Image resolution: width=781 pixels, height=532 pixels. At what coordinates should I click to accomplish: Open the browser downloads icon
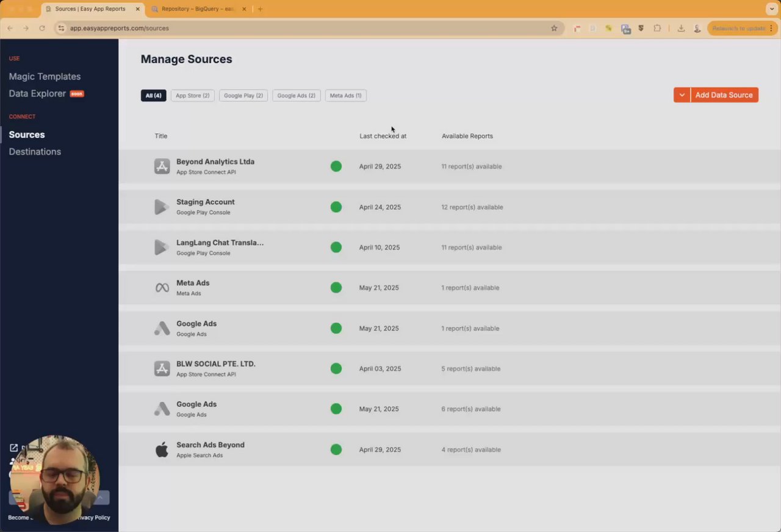[681, 28]
